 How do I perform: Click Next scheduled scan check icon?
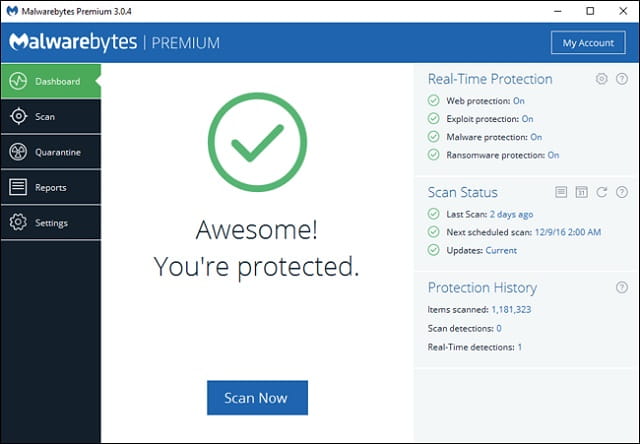click(433, 232)
